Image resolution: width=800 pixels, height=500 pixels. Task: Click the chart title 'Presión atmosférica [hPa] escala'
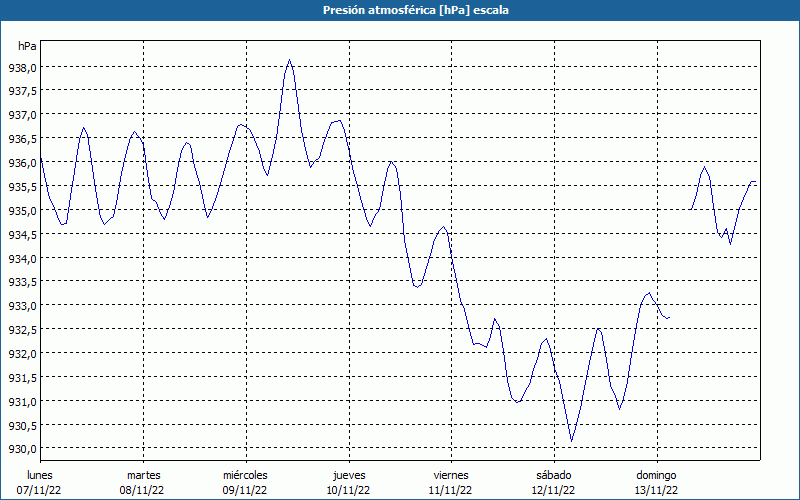[416, 10]
